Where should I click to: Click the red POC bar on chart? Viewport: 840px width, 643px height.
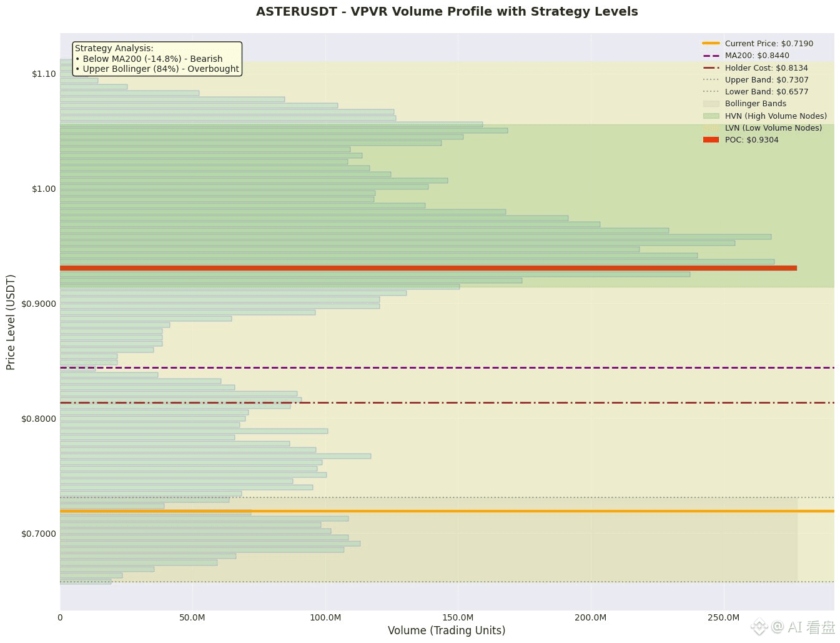(x=428, y=268)
